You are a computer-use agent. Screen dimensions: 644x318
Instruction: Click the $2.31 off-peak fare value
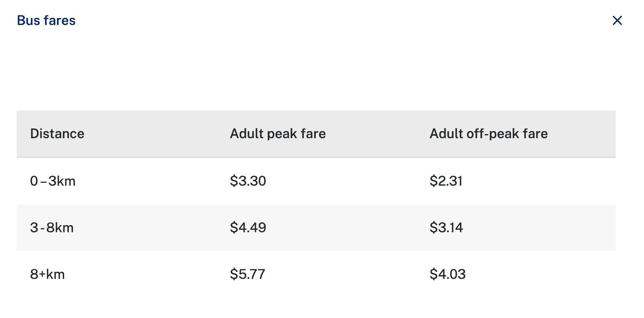[x=446, y=181]
